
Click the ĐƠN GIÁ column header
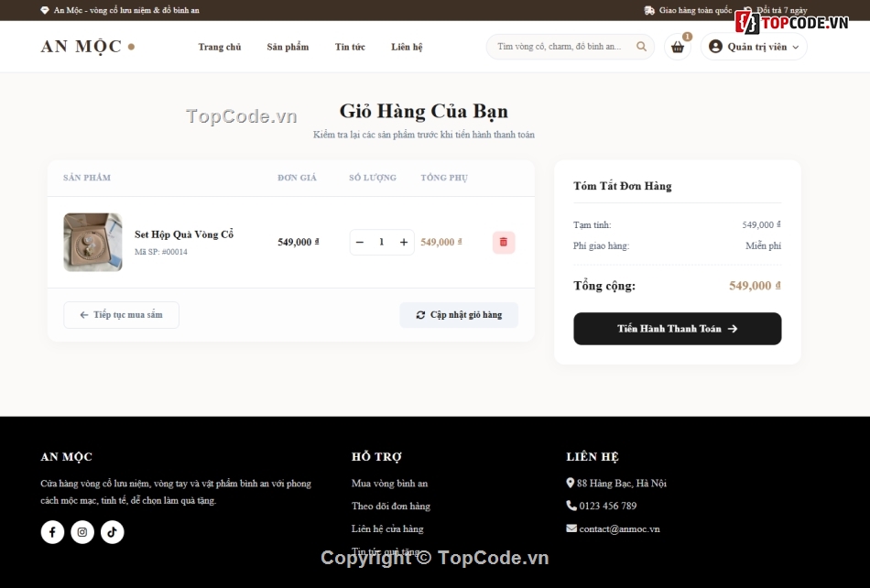297,178
